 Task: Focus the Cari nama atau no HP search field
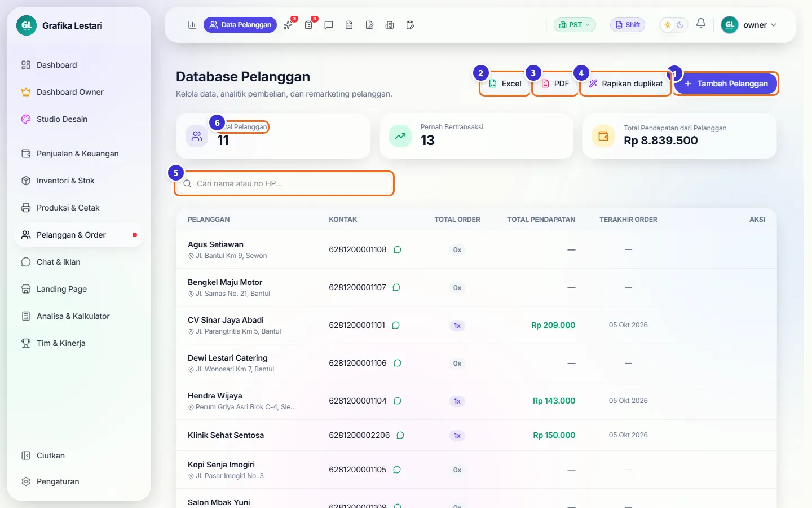click(284, 183)
